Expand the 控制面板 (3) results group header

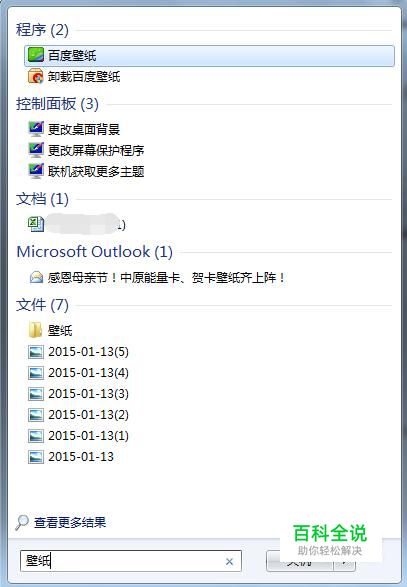(x=57, y=104)
